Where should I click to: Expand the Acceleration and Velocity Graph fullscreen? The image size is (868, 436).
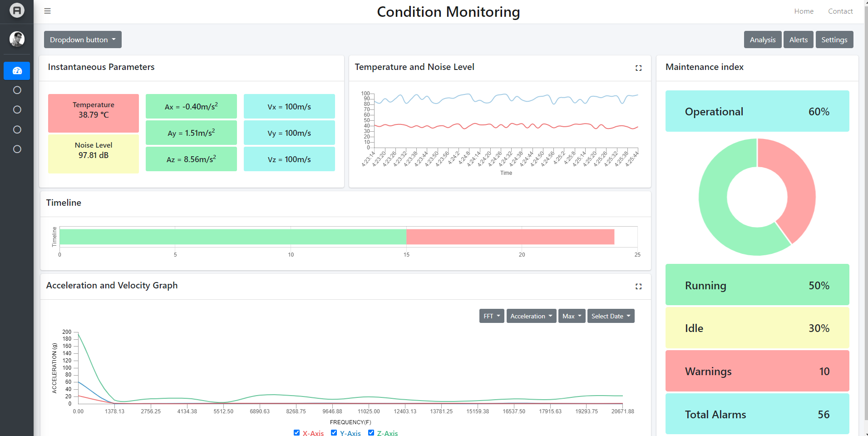[x=638, y=287]
